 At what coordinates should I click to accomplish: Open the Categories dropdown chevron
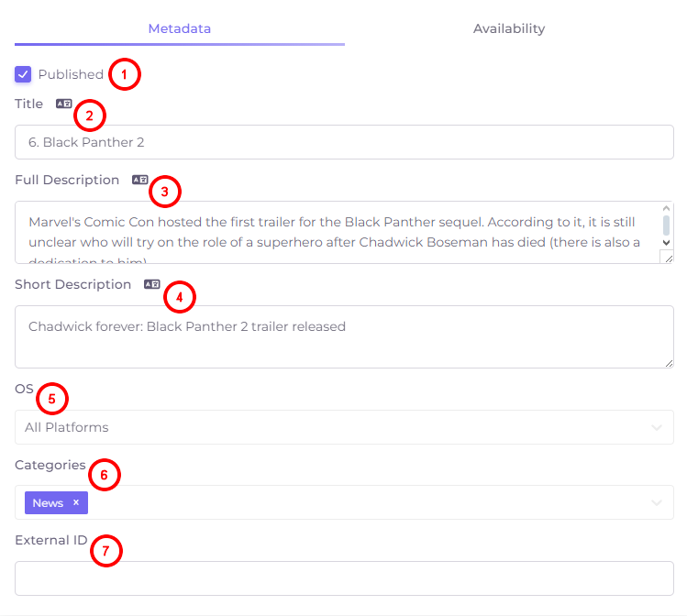657,502
